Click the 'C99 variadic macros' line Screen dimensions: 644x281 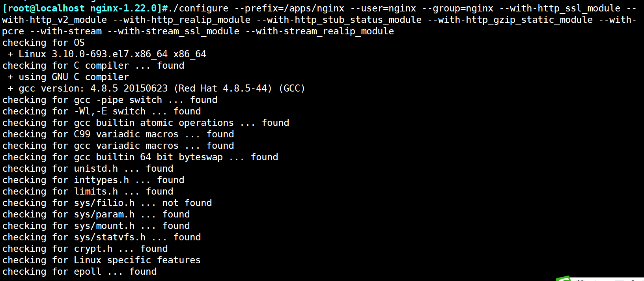[118, 134]
